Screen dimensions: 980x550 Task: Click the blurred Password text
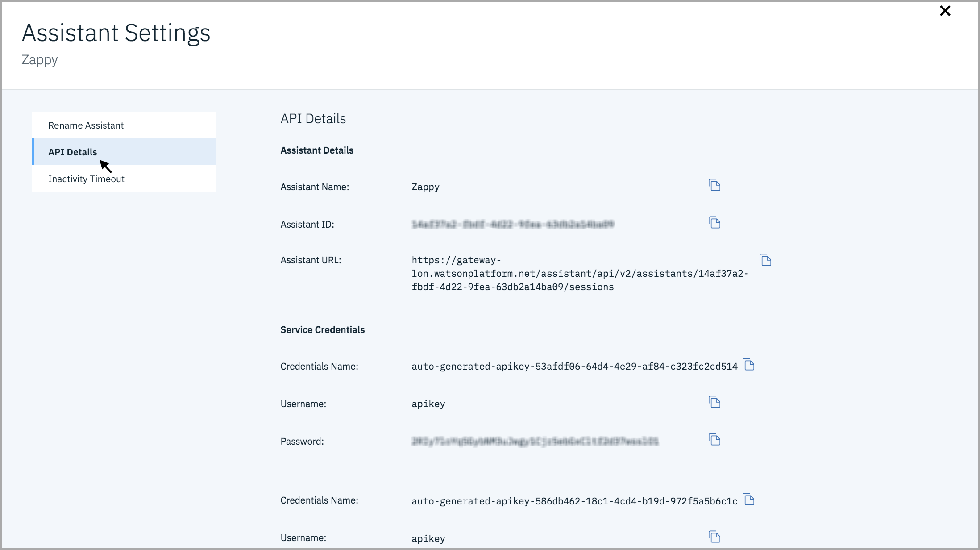[x=535, y=442]
